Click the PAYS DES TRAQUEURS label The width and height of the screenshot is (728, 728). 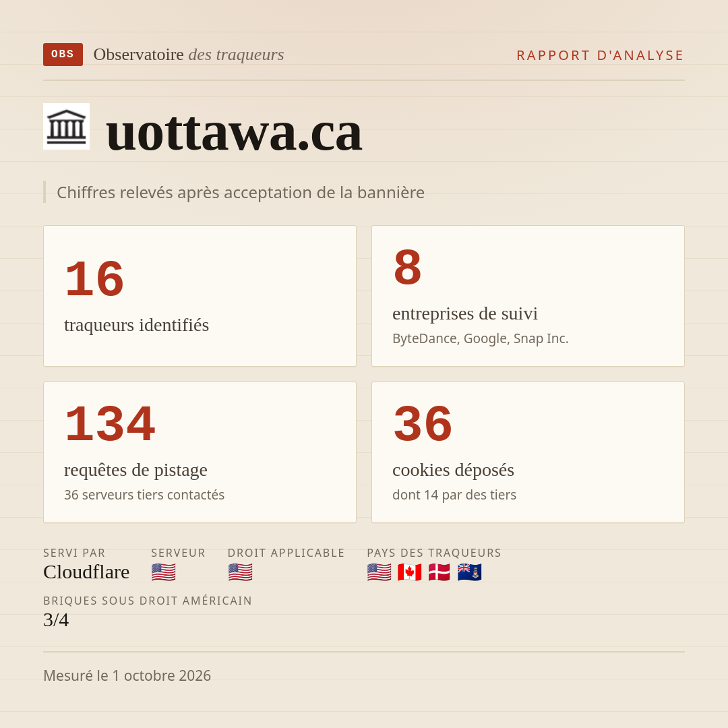[x=434, y=553]
